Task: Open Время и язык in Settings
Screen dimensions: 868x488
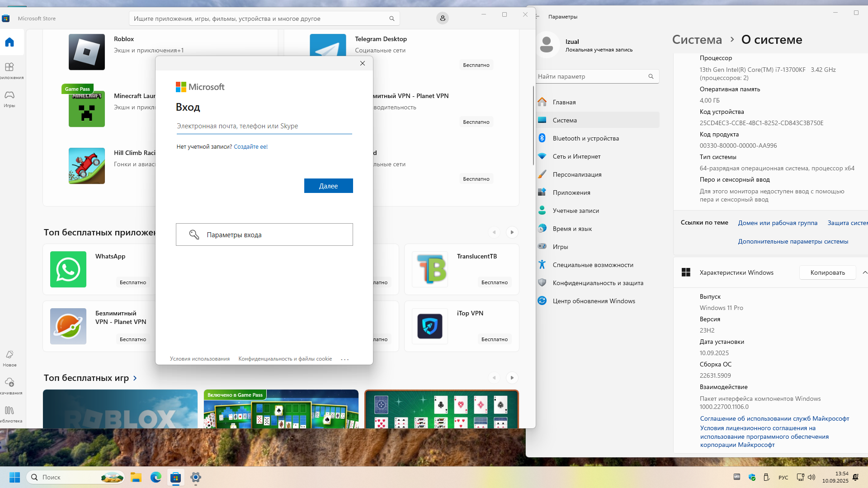Action: pos(597,229)
